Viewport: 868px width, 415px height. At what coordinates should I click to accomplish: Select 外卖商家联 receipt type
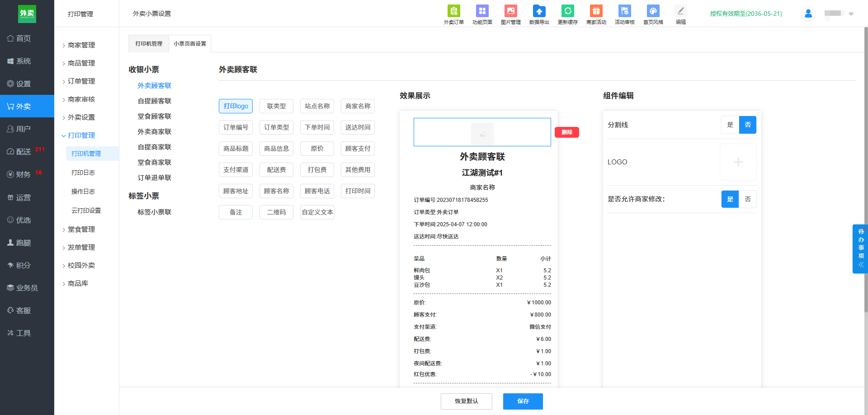(x=155, y=132)
